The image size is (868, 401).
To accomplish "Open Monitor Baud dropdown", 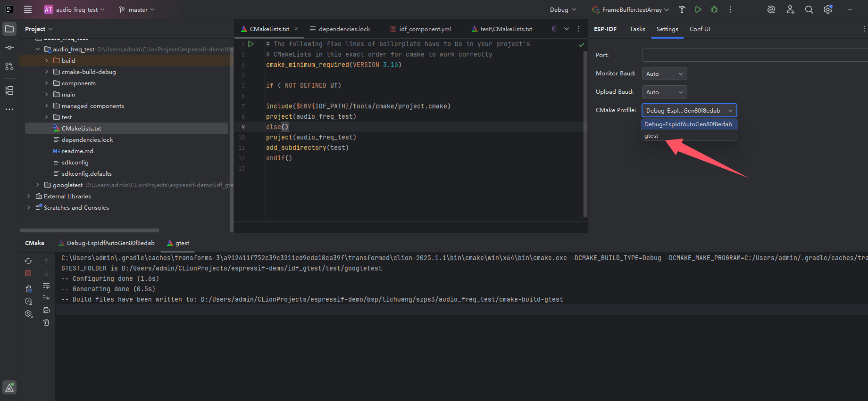I will 664,74.
